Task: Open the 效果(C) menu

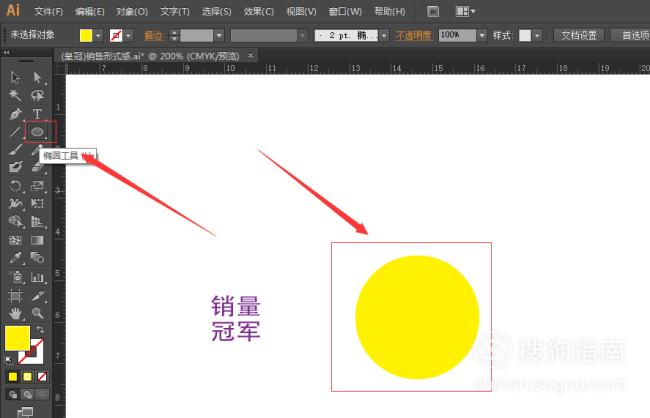Action: (x=259, y=11)
